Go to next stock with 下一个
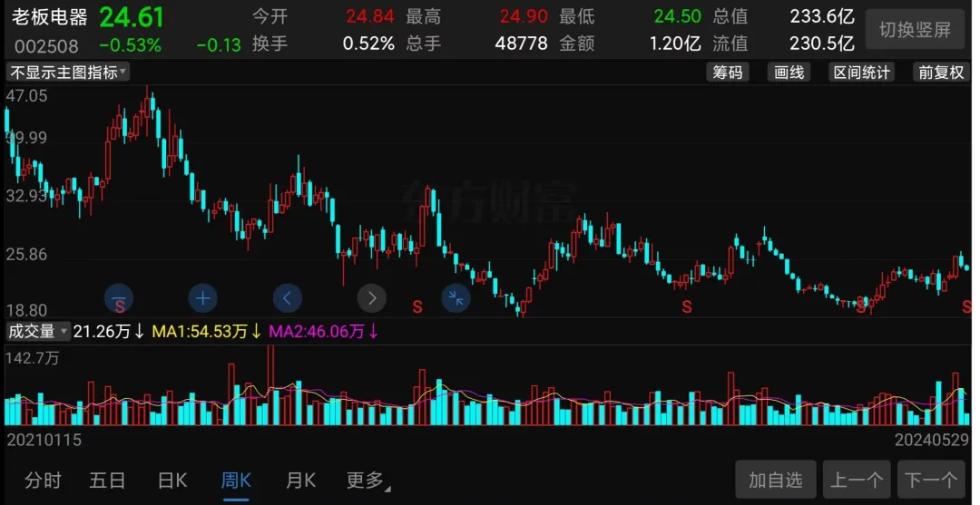 tap(931, 480)
